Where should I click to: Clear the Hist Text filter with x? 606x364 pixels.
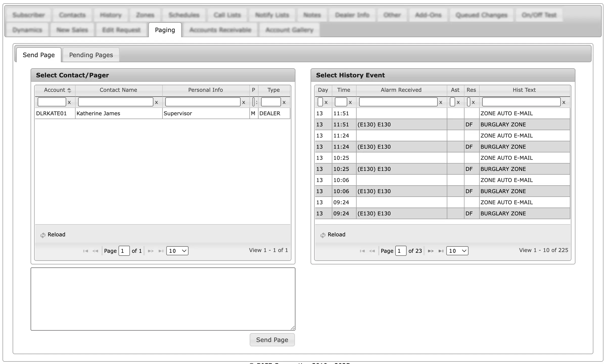pos(564,102)
